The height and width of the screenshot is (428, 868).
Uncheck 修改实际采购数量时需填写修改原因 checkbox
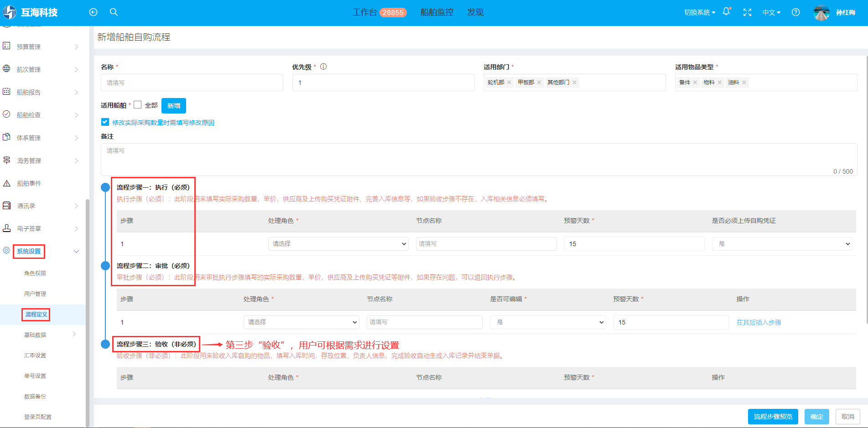(x=105, y=122)
